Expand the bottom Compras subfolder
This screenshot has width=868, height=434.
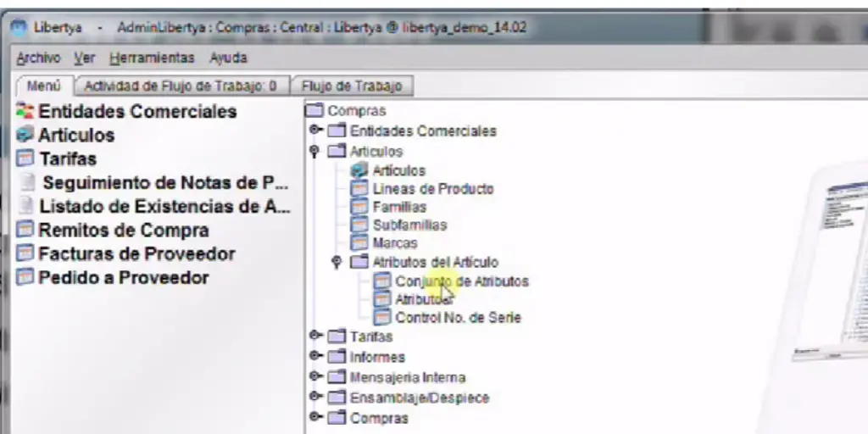(315, 417)
